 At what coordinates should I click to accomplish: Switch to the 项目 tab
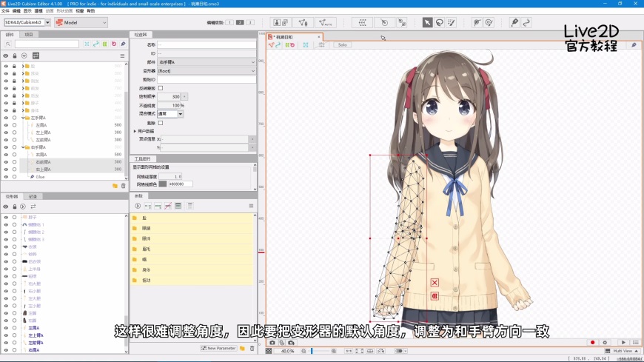click(28, 35)
